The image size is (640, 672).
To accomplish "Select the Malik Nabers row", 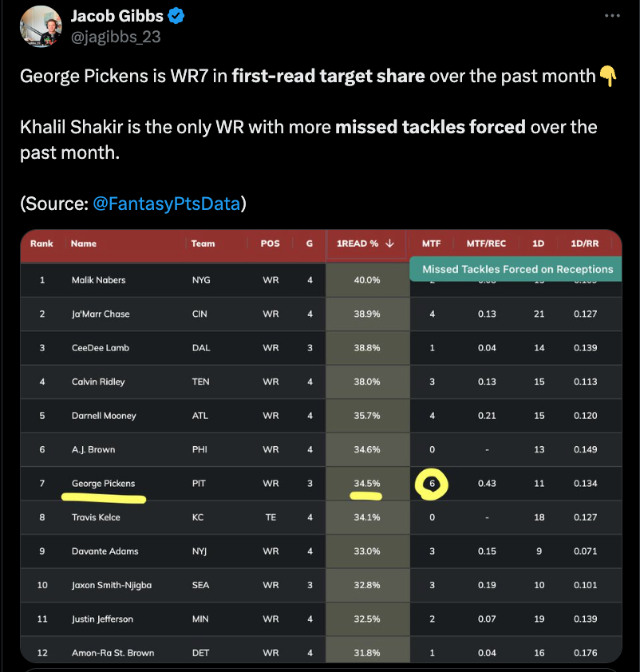I will 322,280.
